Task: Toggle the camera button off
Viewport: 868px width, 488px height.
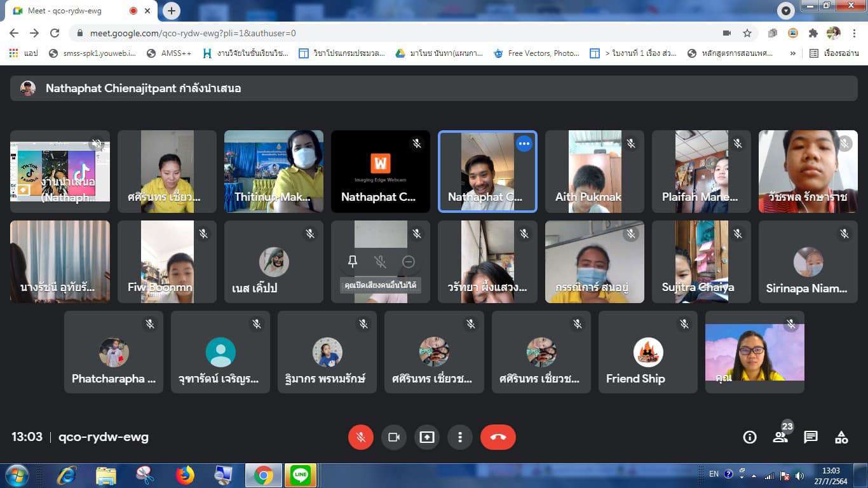Action: click(x=393, y=437)
